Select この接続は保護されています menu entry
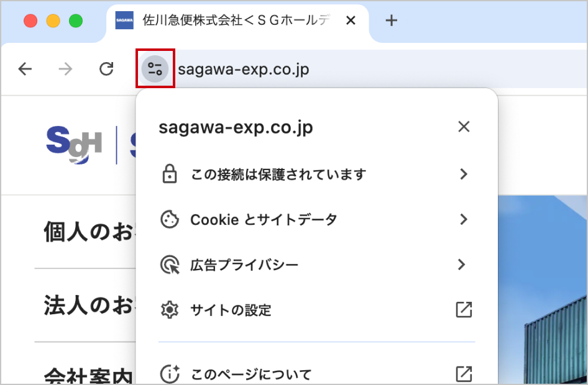The image size is (588, 385). tap(317, 174)
